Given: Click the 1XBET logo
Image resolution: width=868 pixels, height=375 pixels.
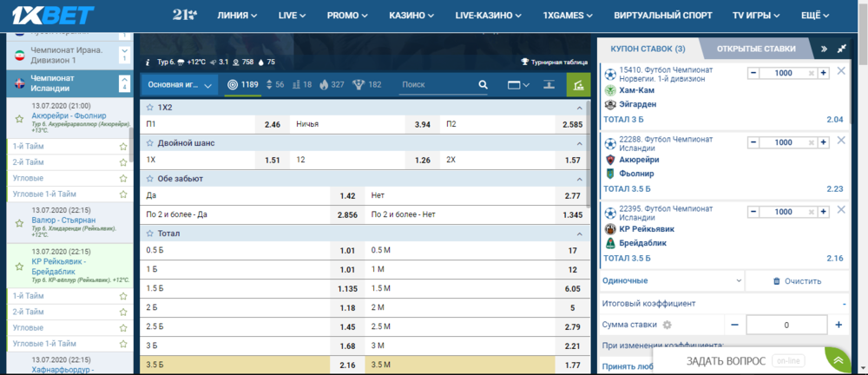Looking at the screenshot, I should point(53,16).
